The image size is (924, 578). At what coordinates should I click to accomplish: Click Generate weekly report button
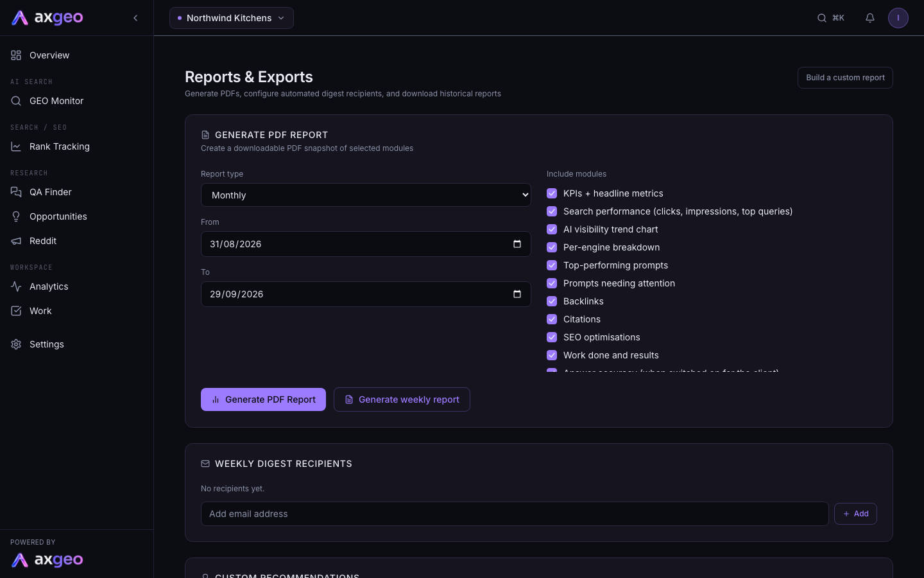402,399
